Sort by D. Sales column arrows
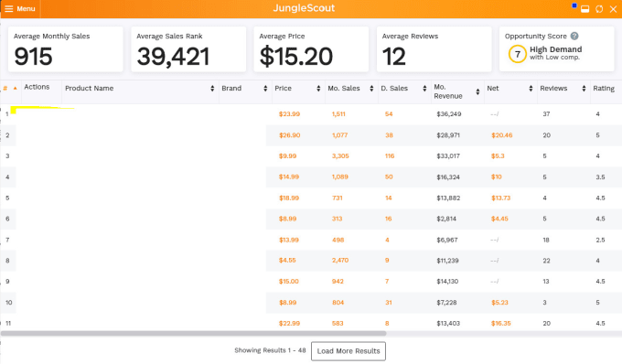This screenshot has width=622, height=364. [424, 89]
